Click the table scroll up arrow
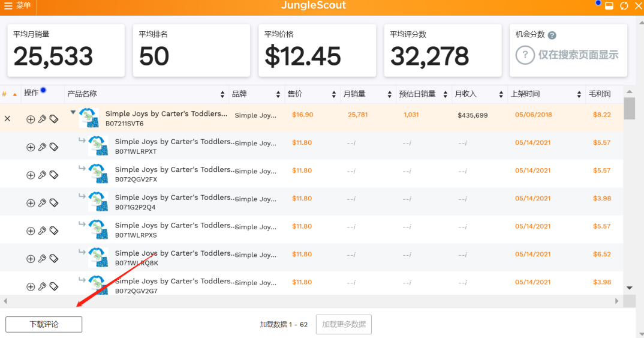This screenshot has width=644, height=338. [x=629, y=92]
